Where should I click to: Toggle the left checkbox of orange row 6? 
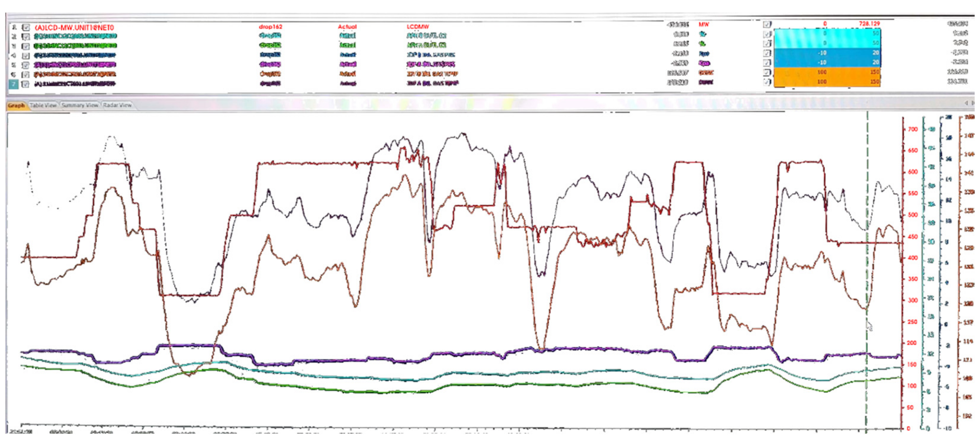[x=26, y=74]
